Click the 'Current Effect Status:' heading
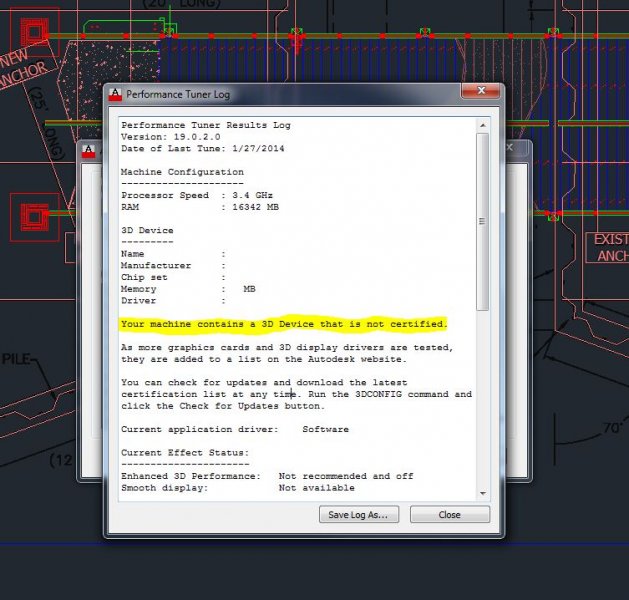Screen dimensions: 629x600 point(185,453)
